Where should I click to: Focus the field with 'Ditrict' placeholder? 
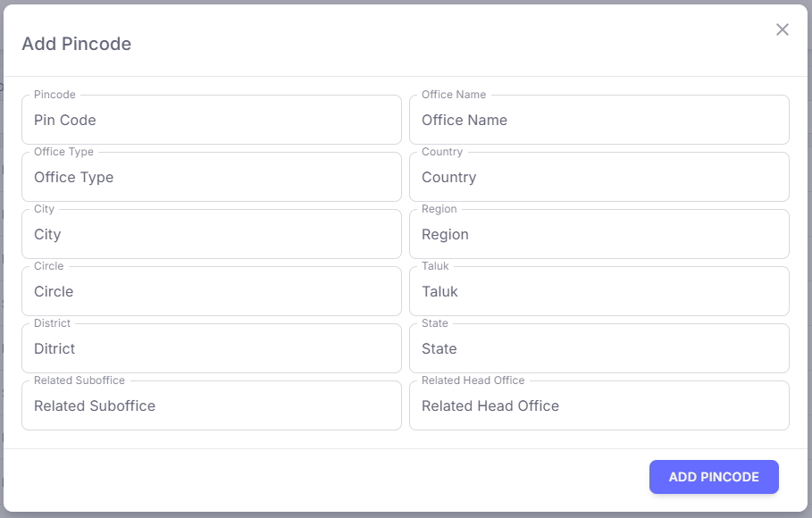211,349
